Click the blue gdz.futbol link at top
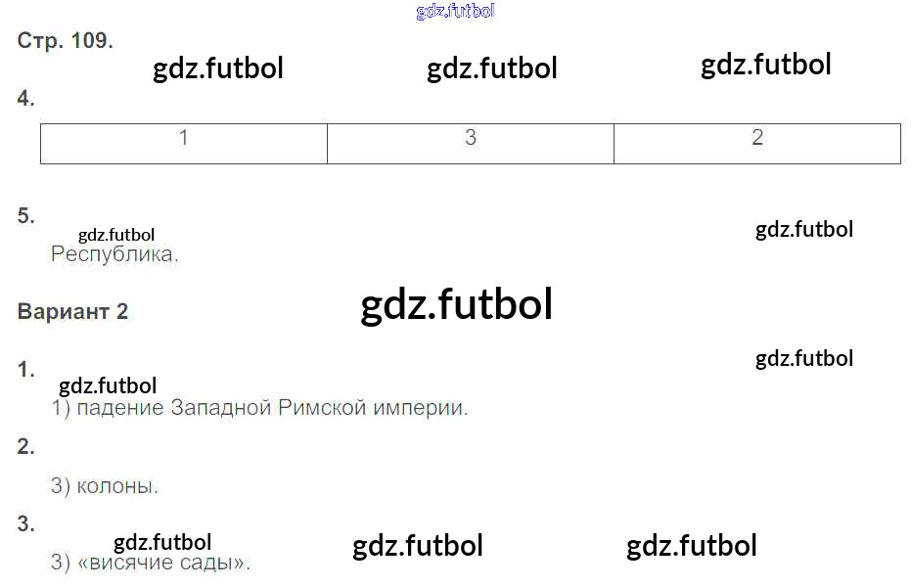This screenshot has height=588, width=911. (x=455, y=11)
